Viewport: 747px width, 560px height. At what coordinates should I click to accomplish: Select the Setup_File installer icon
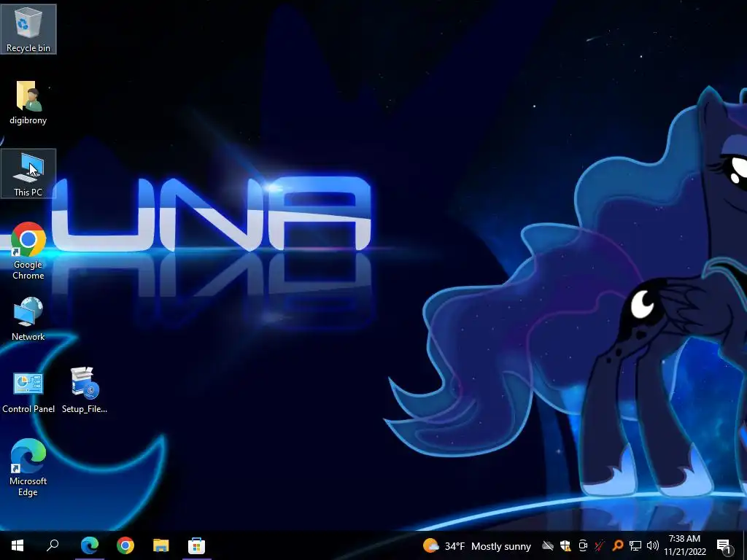[85, 390]
